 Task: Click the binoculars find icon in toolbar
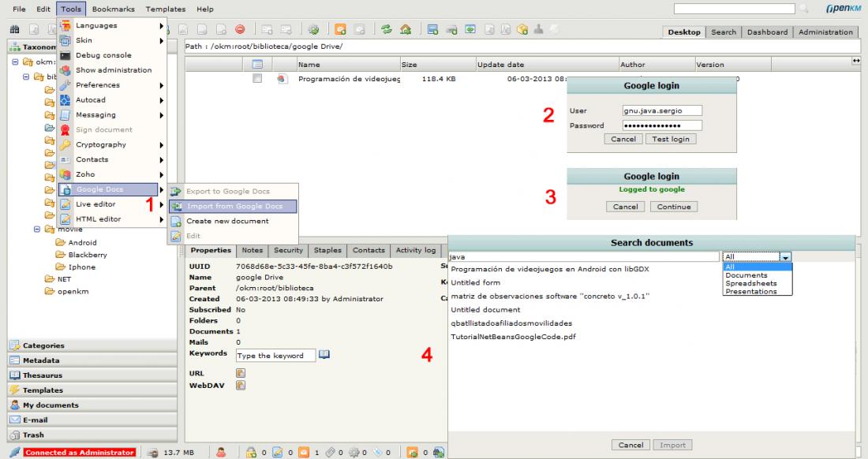pyautogui.click(x=15, y=29)
